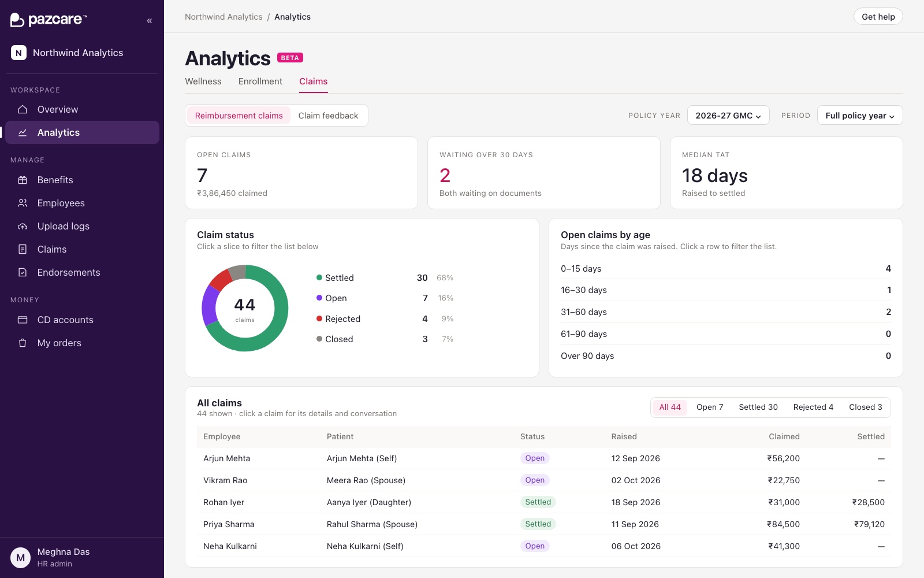Viewport: 924px width, 578px height.
Task: Click the Waiting Over 30 Days card
Action: pos(544,173)
